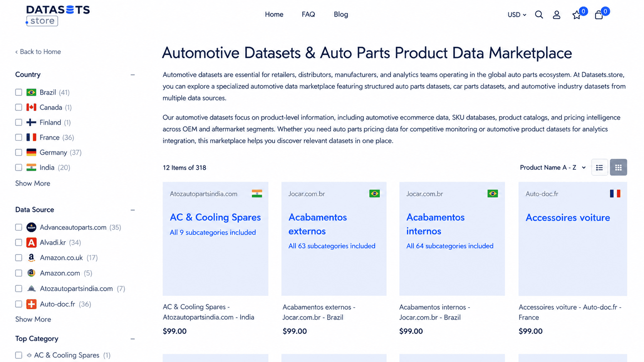Open FAQ in top navigation

(308, 14)
